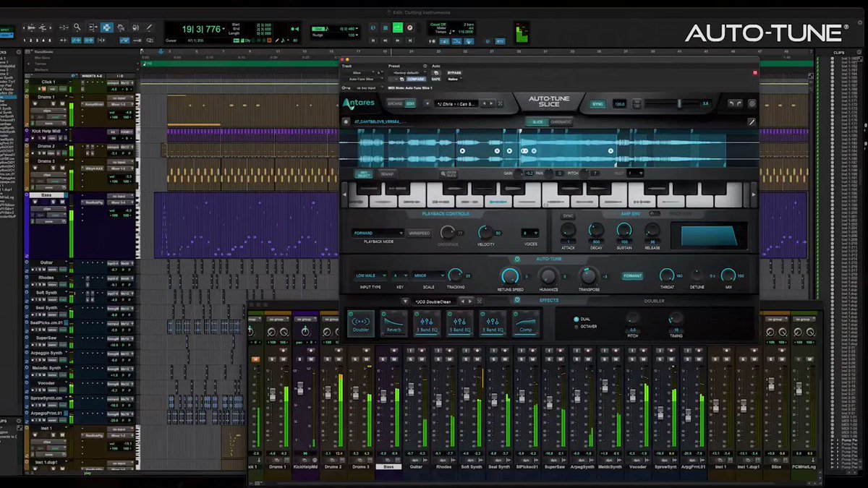Click the SAFE button
This screenshot has height=488, width=868.
click(x=436, y=79)
